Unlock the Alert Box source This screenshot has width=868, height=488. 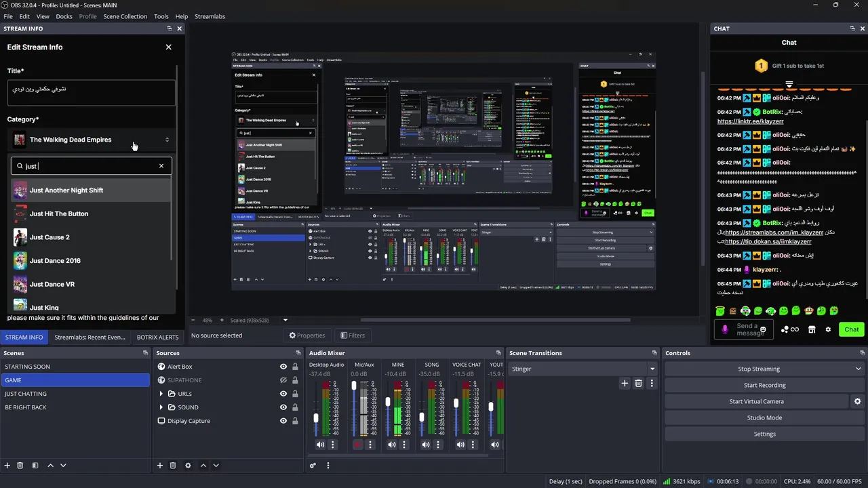(x=295, y=367)
